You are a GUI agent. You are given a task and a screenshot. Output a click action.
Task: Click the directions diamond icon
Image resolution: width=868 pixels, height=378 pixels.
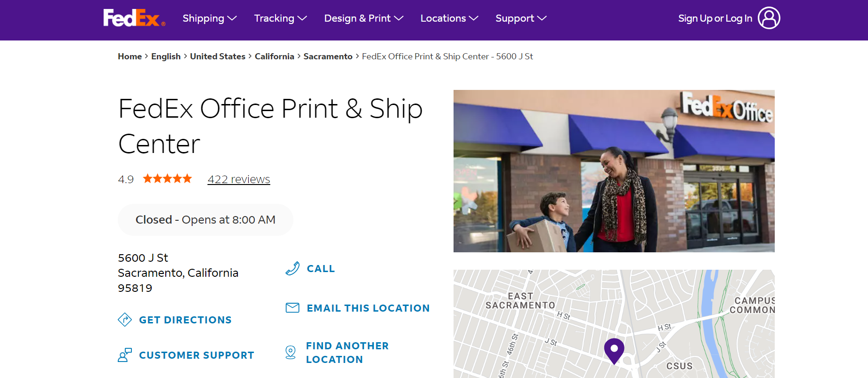(x=125, y=320)
